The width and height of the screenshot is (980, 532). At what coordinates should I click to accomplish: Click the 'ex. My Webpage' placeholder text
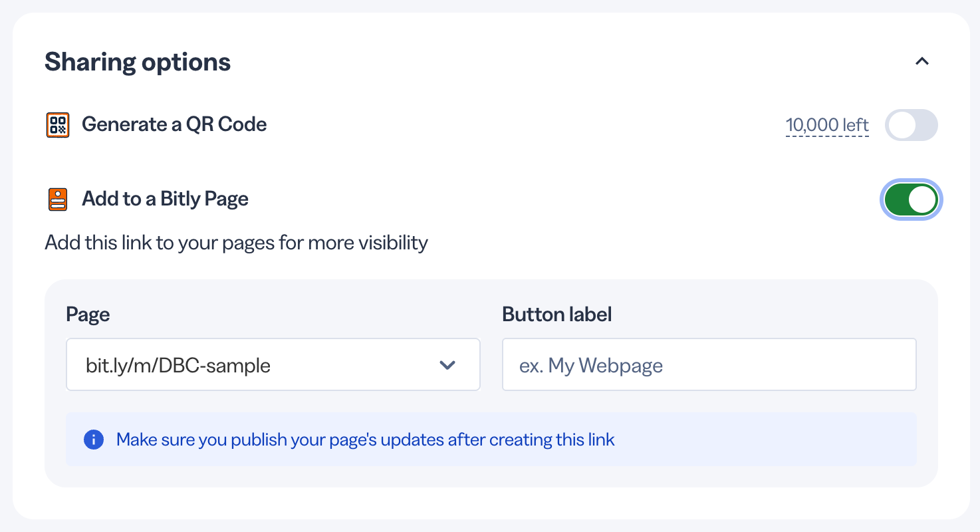[591, 365]
